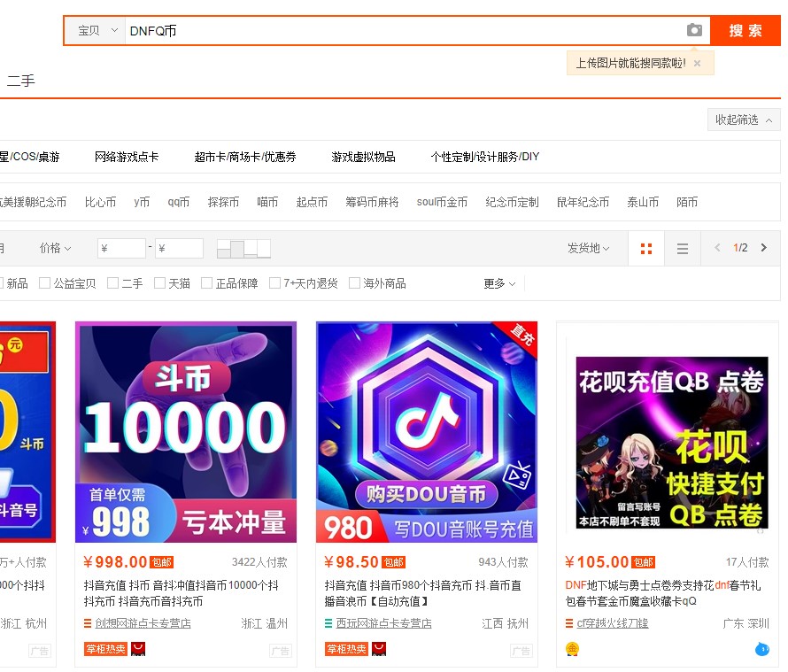Search related term 比心币
The height and width of the screenshot is (672, 788).
101,202
